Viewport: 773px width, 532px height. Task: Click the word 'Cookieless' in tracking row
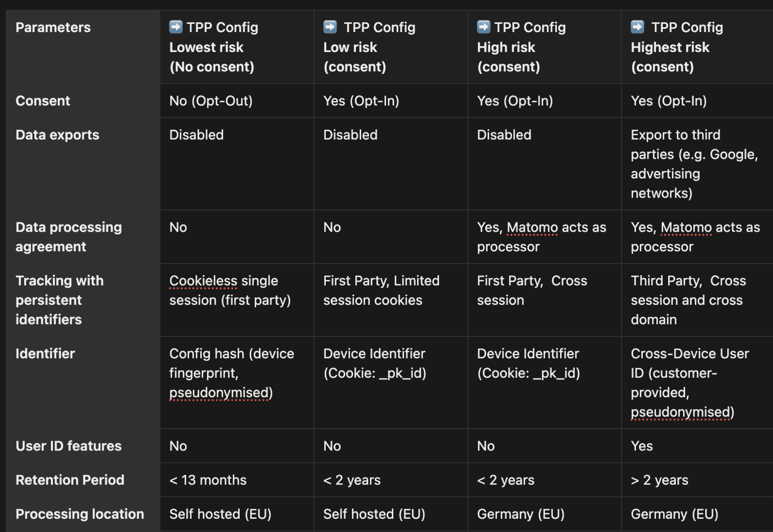coord(203,281)
